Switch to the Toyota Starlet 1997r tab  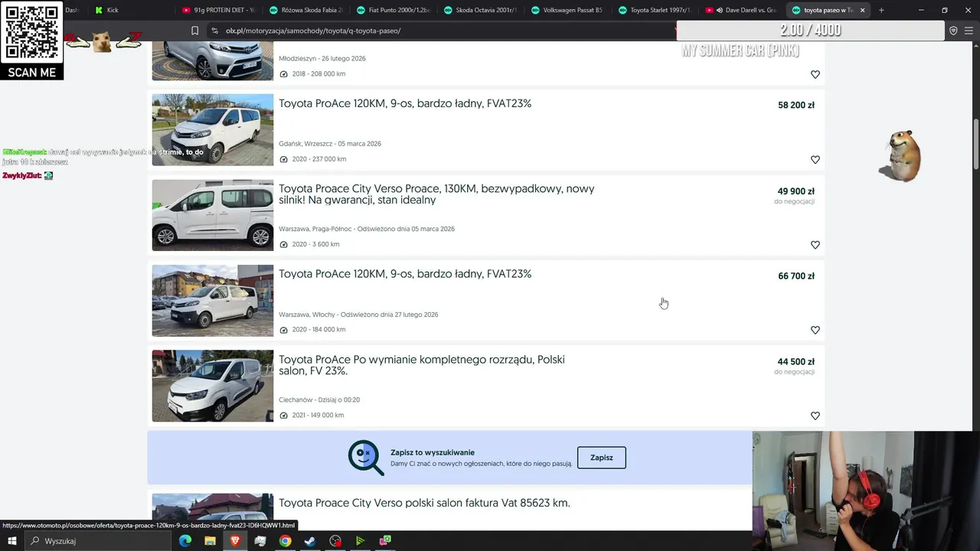(655, 10)
